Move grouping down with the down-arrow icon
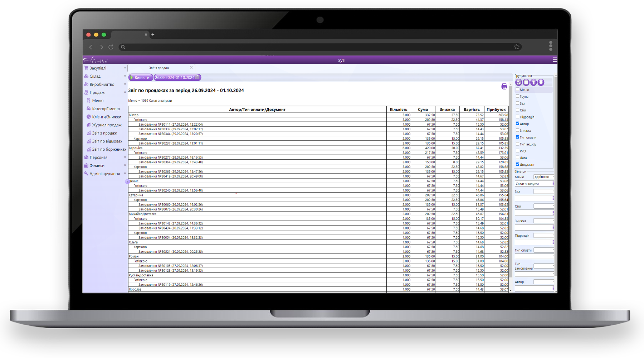The width and height of the screenshot is (644, 358). click(541, 82)
